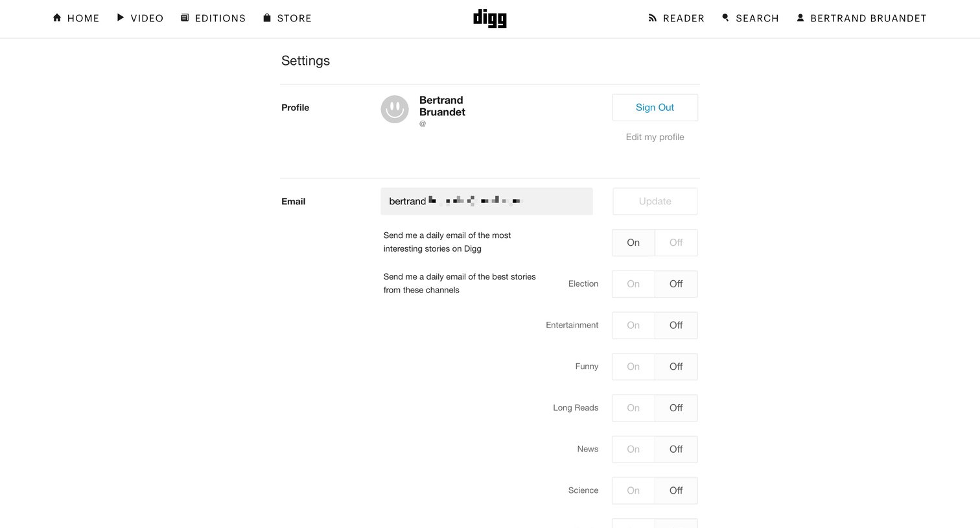Click the Reader RSS feed icon

pos(653,18)
